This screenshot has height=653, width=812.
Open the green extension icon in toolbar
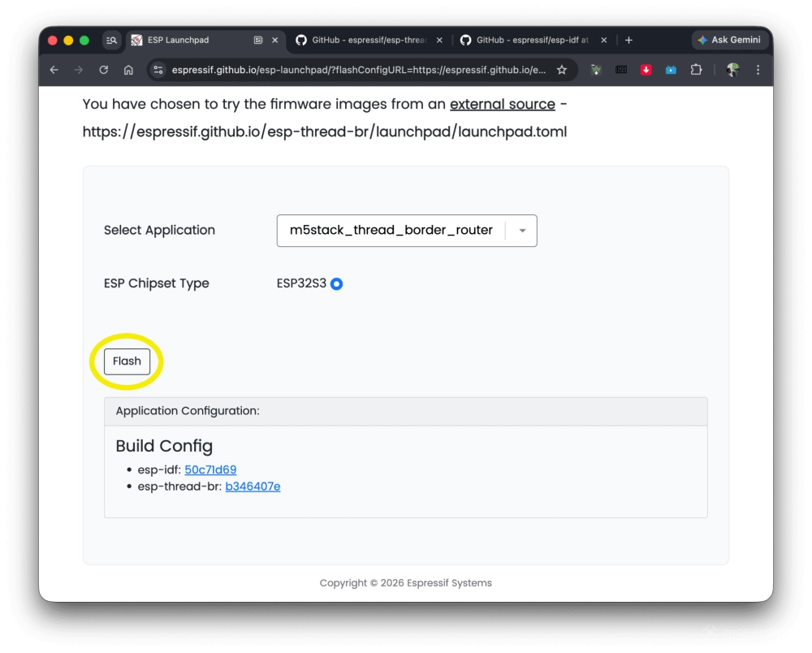click(x=596, y=69)
